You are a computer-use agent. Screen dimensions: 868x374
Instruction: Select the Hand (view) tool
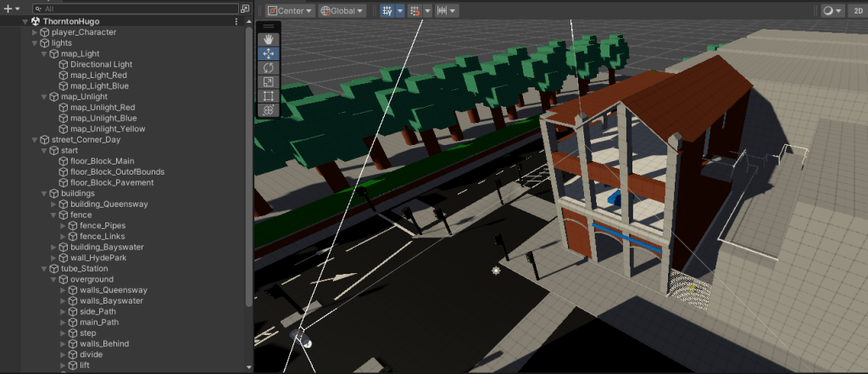pyautogui.click(x=268, y=39)
